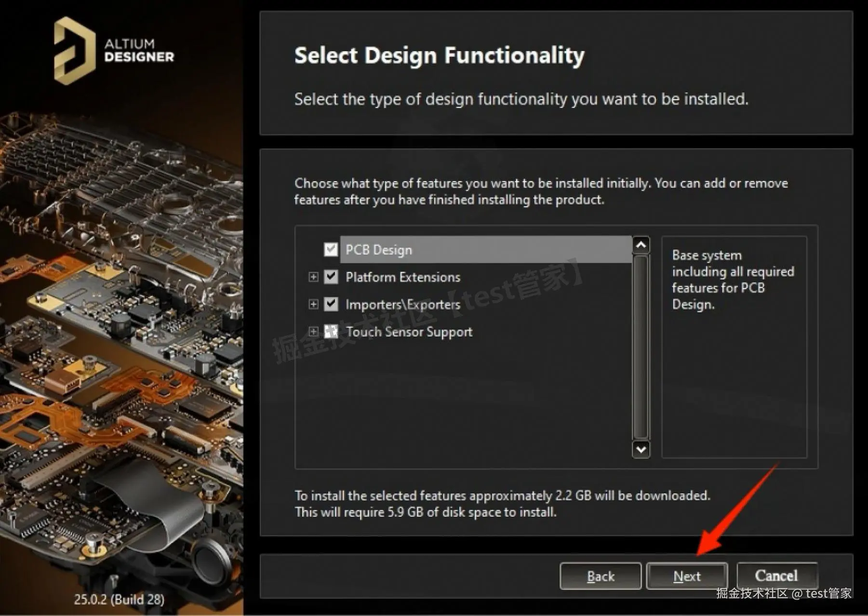
Task: Click the scrollbar up arrow
Action: click(x=641, y=245)
